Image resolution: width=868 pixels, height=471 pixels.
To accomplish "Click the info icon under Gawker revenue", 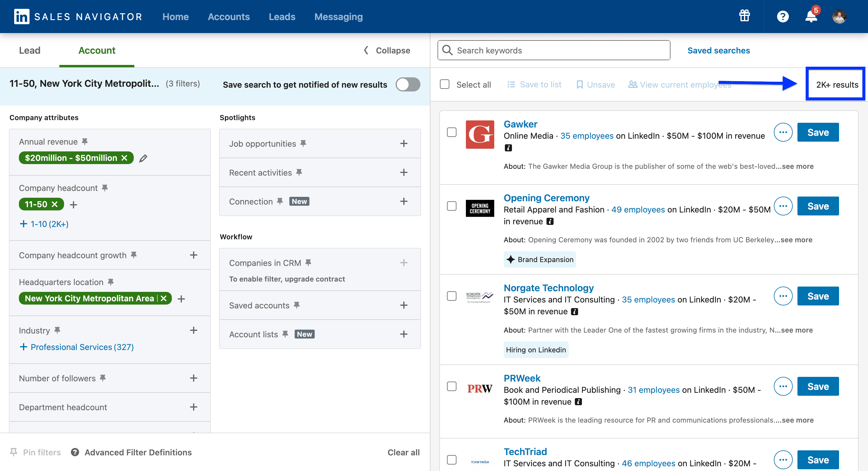I will [x=508, y=148].
